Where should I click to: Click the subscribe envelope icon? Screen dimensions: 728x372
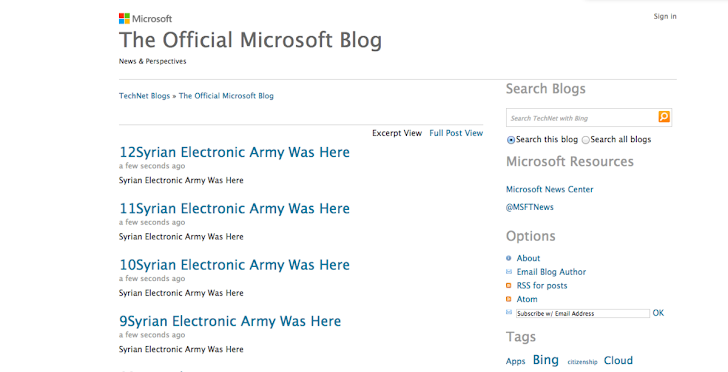[x=508, y=312]
